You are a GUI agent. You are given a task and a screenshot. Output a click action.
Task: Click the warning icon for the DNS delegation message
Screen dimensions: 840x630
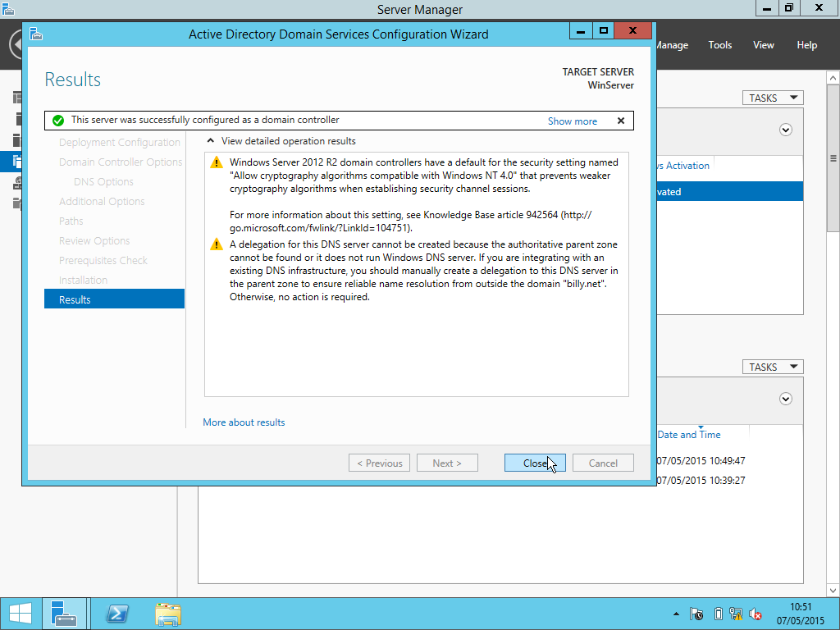(217, 244)
